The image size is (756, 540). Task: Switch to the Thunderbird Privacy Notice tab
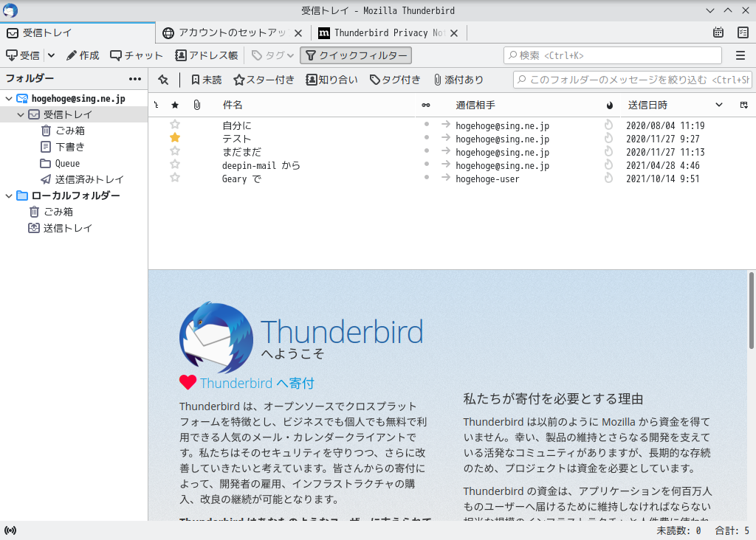tap(388, 32)
